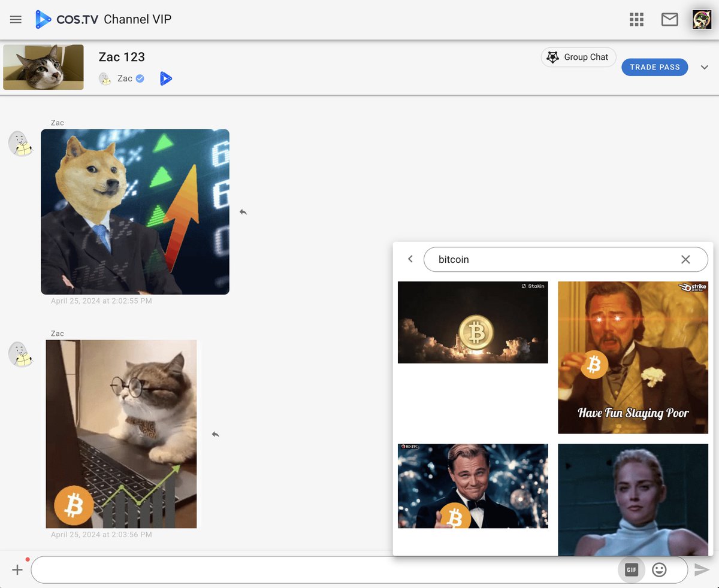Click the Channel VIP header text
The width and height of the screenshot is (719, 588).
click(x=138, y=19)
